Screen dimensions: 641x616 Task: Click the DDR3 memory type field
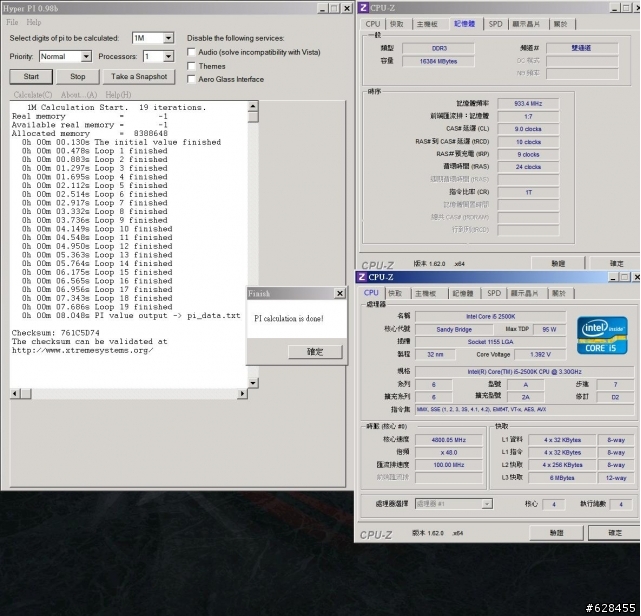438,48
